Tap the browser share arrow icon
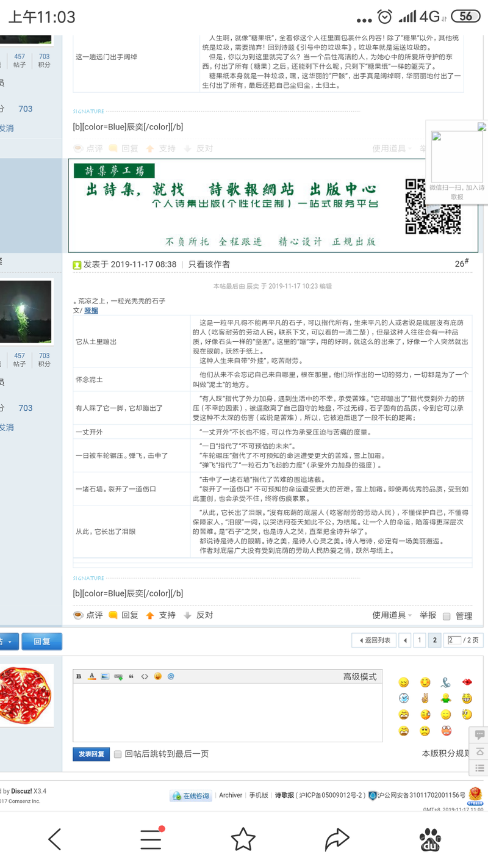Screen dimensions: 488x868 tap(337, 839)
